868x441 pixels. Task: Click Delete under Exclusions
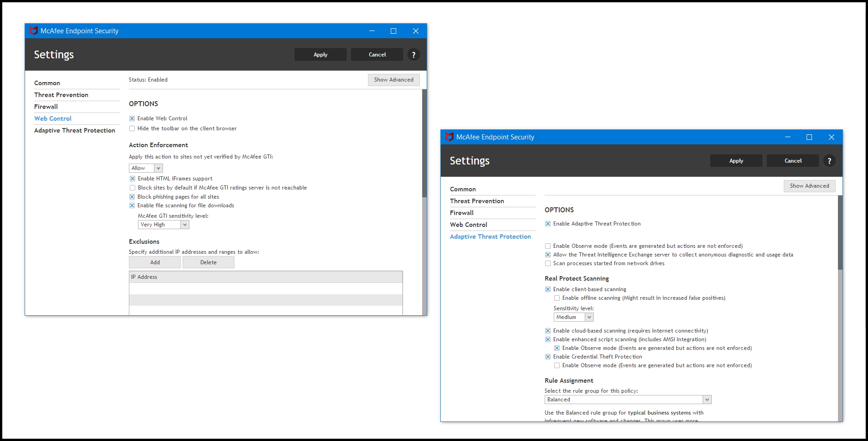pyautogui.click(x=209, y=262)
